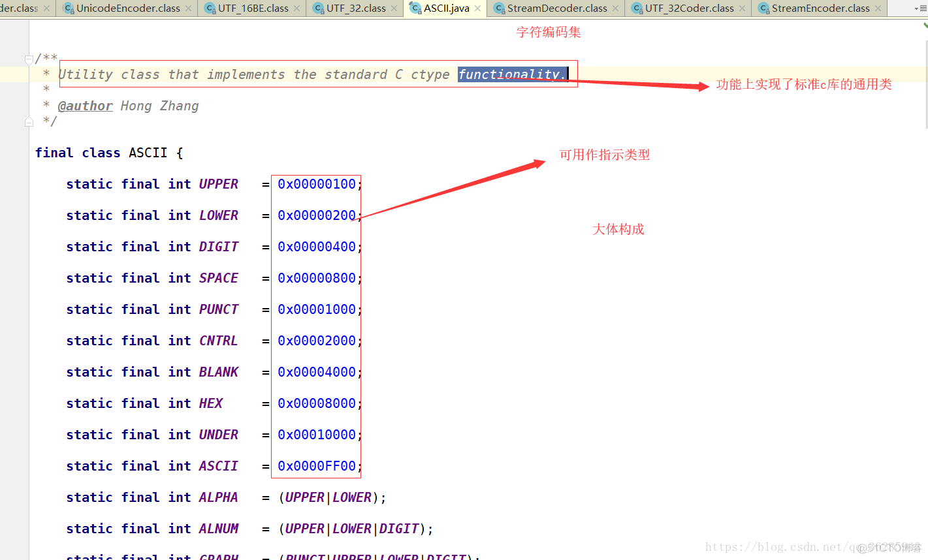Close the StreamEncoder.class tab
Screen dimensions: 928x560
878,8
